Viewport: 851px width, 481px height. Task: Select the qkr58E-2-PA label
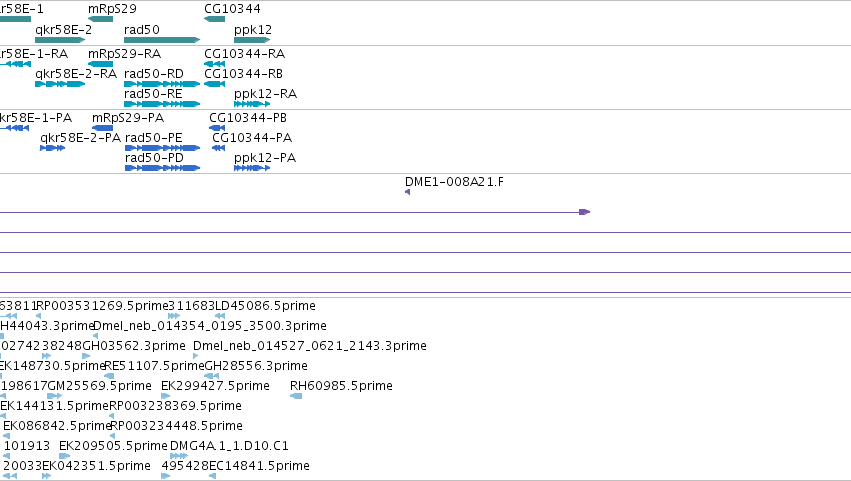tap(80, 138)
